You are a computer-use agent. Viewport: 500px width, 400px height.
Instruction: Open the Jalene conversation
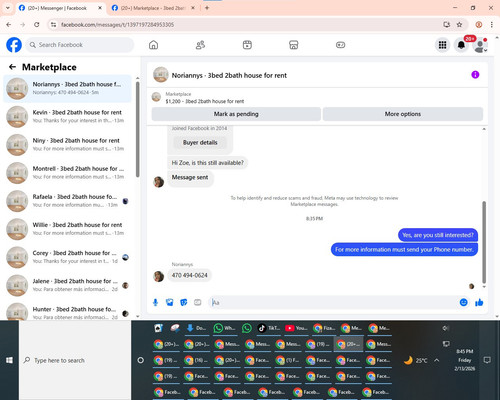tap(67, 285)
